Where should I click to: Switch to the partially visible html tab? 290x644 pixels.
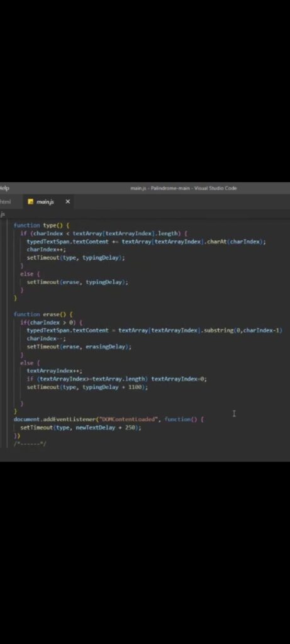(5, 202)
